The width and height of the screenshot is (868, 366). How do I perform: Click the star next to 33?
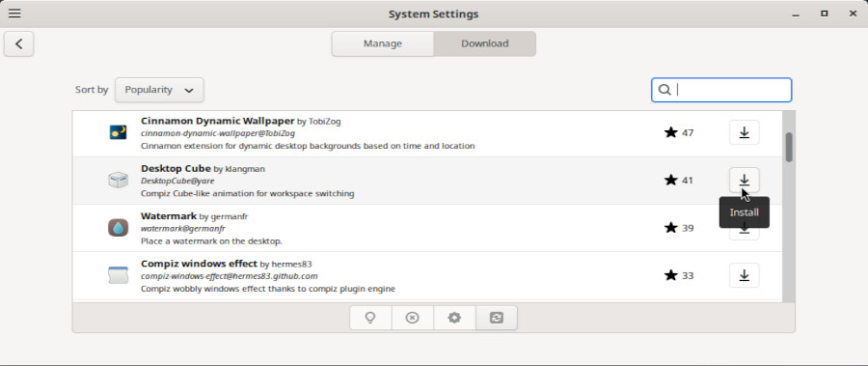click(671, 275)
